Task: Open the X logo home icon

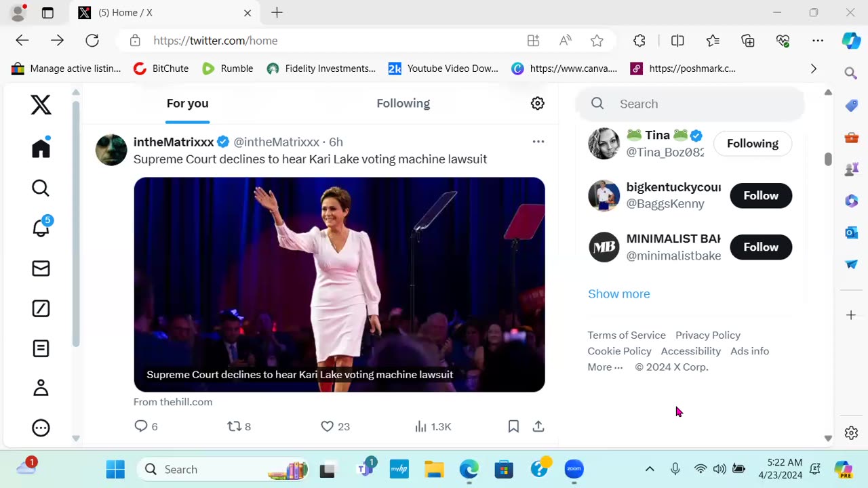Action: click(41, 105)
